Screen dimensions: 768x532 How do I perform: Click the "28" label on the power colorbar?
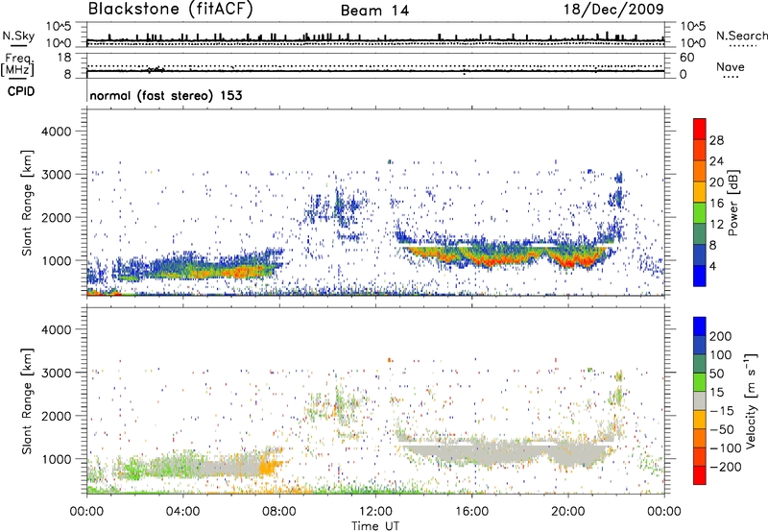[x=716, y=140]
